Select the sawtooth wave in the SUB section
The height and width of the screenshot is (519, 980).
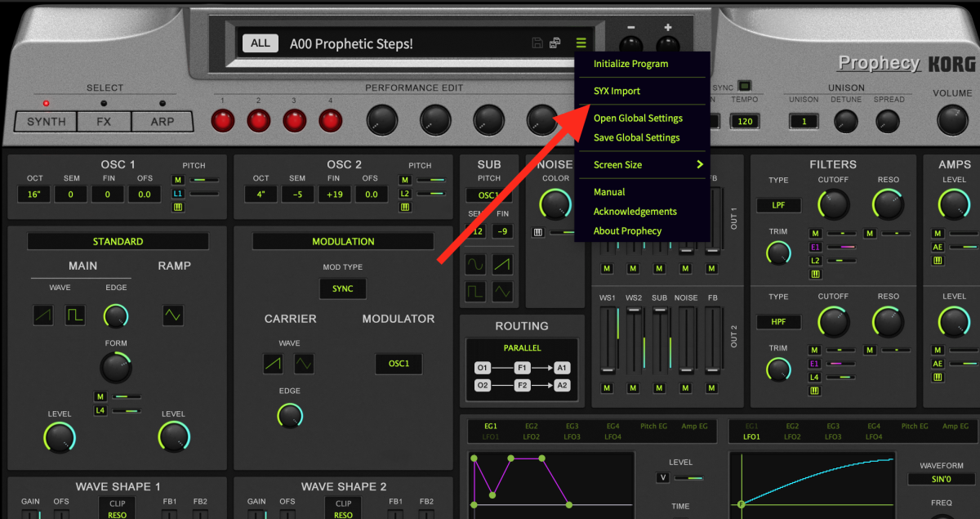tap(503, 264)
